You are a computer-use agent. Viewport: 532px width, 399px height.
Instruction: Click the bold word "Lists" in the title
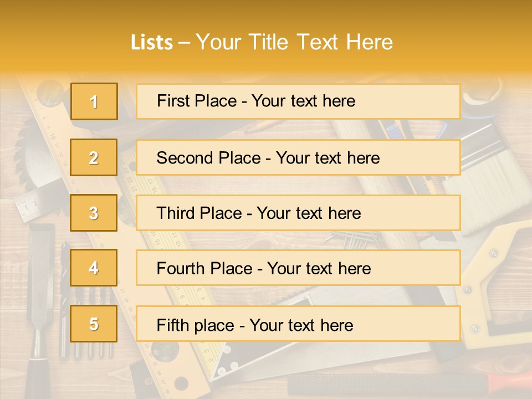tap(152, 43)
